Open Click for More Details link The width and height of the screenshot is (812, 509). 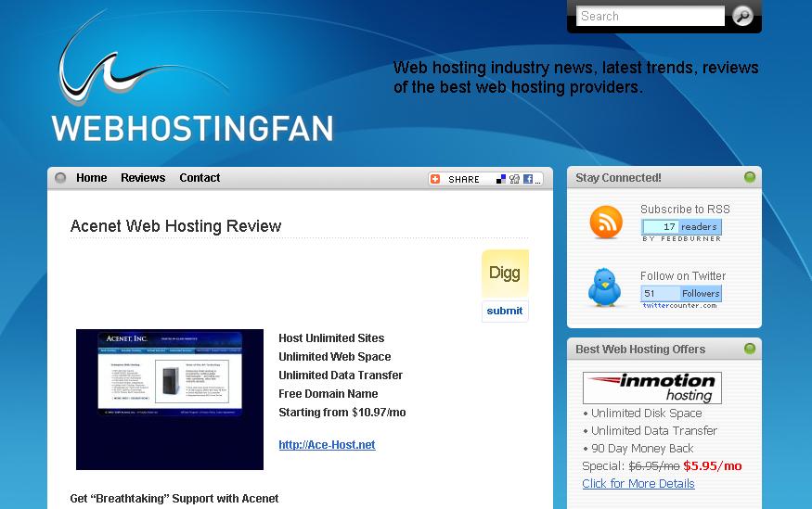coord(638,484)
